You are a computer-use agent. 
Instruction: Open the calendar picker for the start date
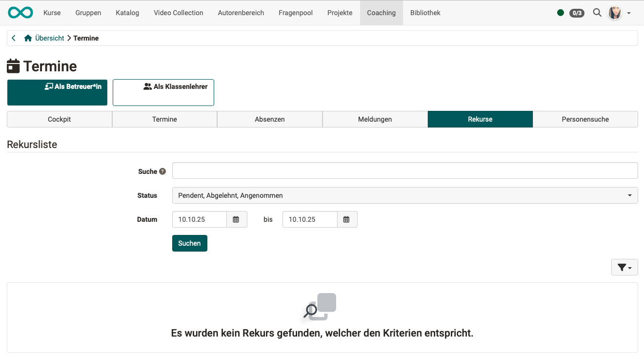pos(237,219)
